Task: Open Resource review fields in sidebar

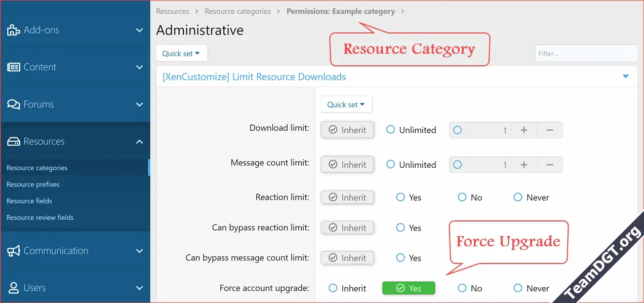Action: (40, 217)
